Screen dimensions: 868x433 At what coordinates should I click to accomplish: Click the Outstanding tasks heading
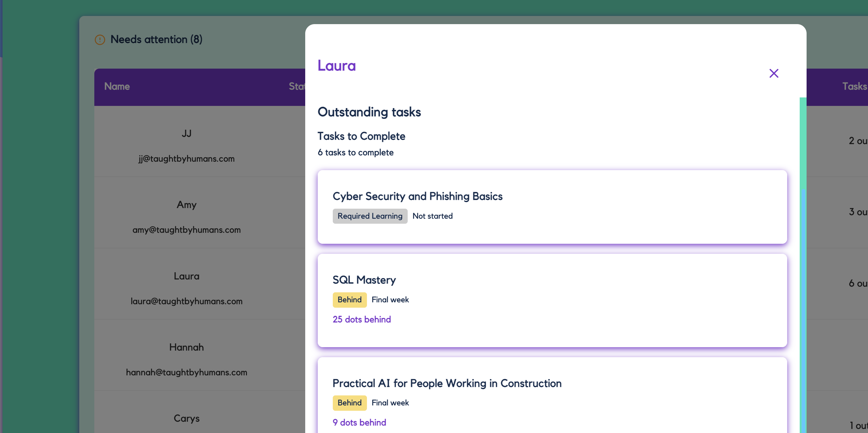click(x=369, y=112)
